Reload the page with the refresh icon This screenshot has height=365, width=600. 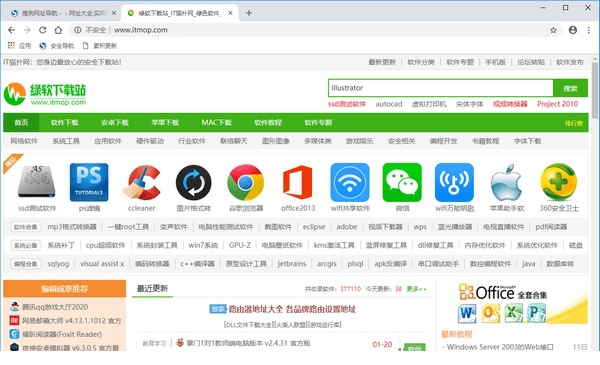point(42,30)
